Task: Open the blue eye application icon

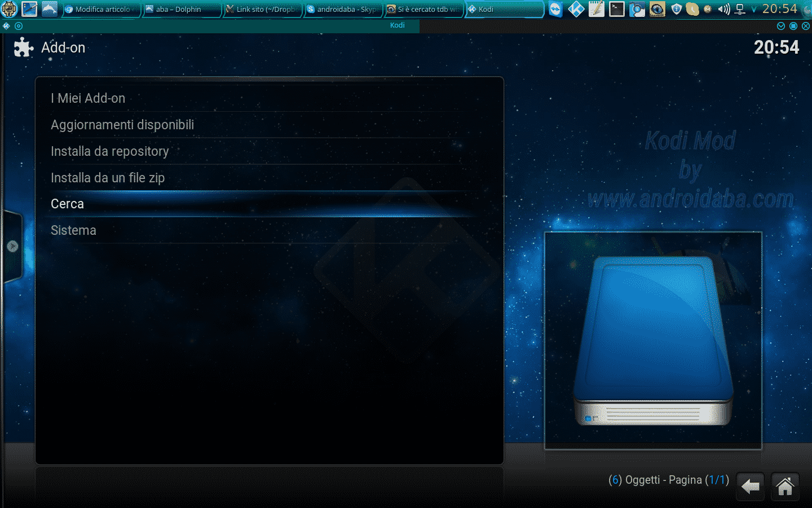Action: click(657, 9)
